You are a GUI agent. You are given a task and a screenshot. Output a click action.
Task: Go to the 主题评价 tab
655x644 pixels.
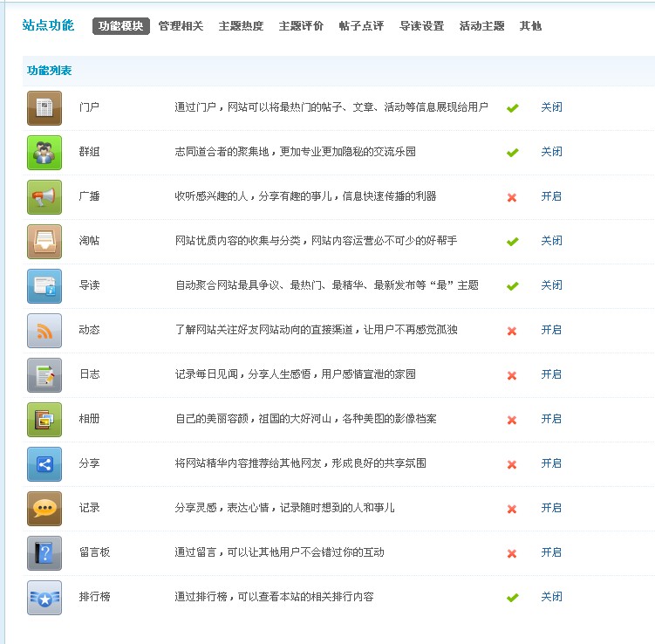coord(301,26)
